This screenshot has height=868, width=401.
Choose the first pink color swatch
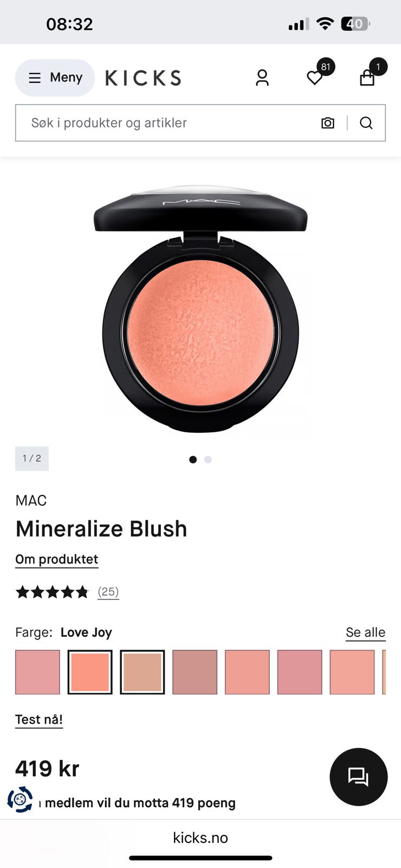pyautogui.click(x=37, y=672)
